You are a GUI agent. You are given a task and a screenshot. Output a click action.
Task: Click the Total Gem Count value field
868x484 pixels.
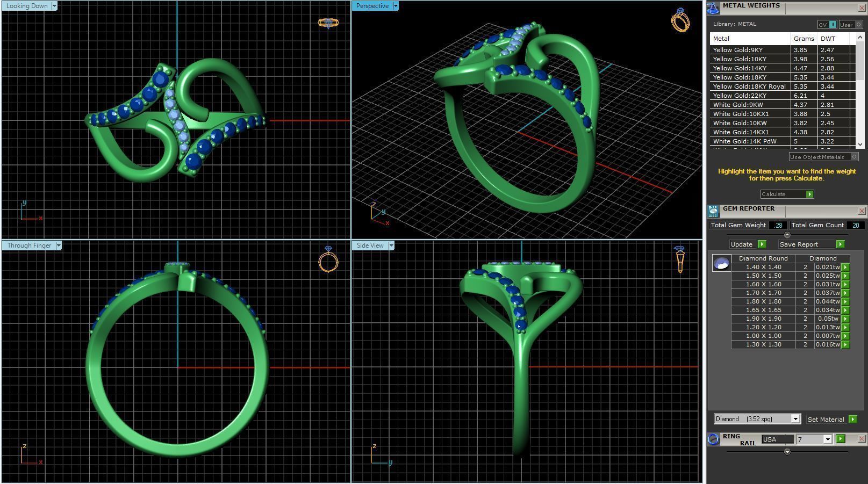pyautogui.click(x=856, y=225)
